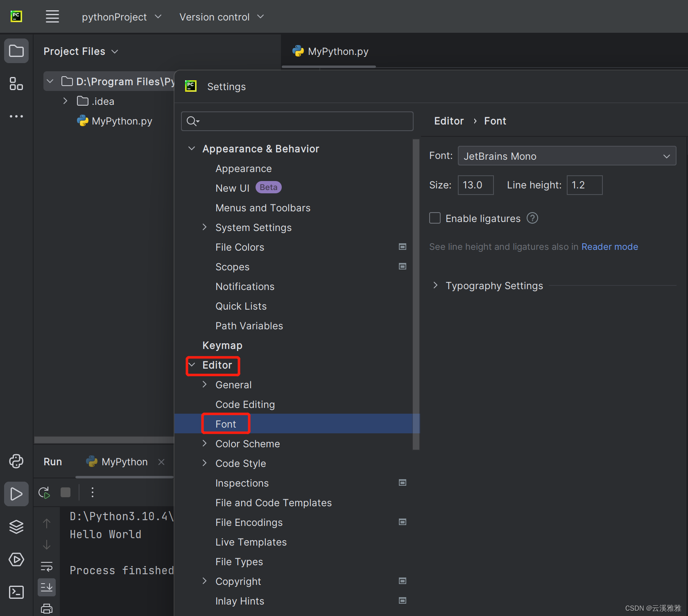
Task: Follow the Reader mode link
Action: 610,247
